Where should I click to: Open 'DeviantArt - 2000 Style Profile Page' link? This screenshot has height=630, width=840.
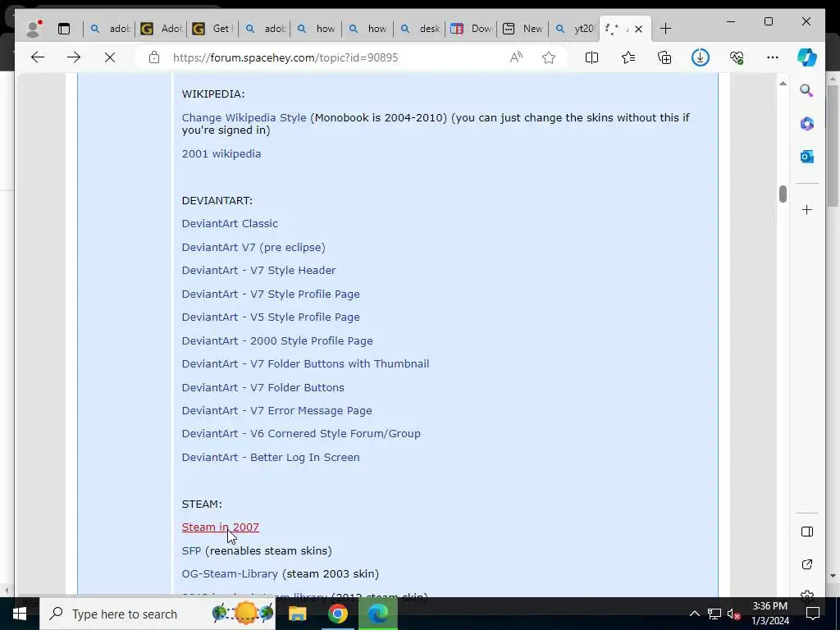pyautogui.click(x=277, y=340)
